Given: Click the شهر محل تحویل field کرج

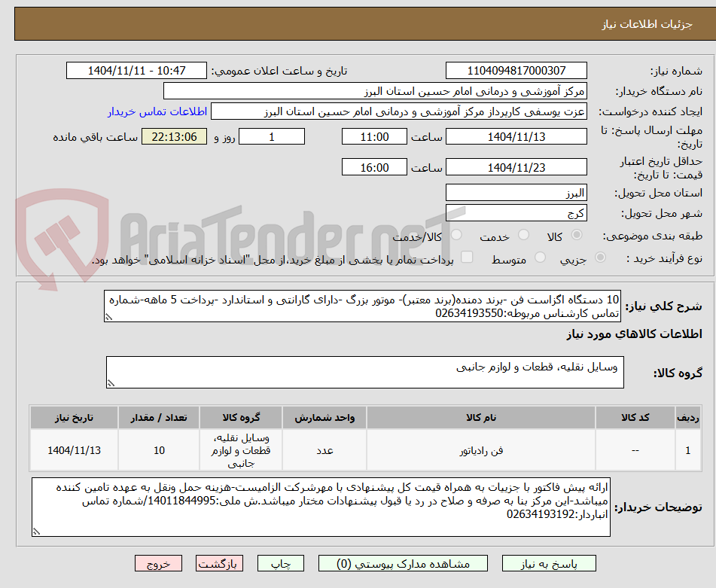Looking at the screenshot, I should 516,213.
